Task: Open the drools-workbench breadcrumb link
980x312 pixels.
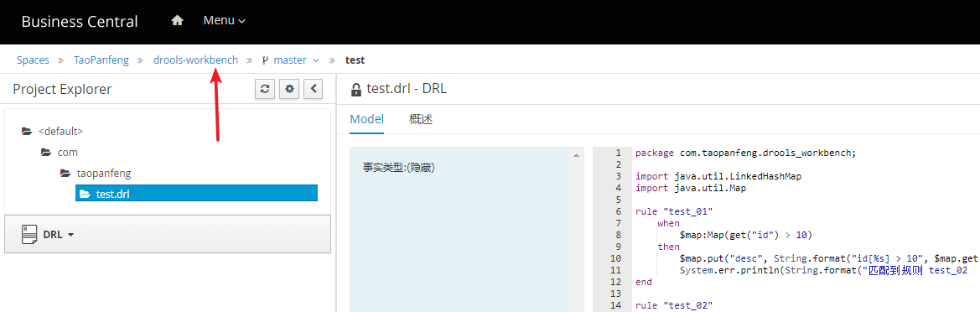Action: [195, 60]
